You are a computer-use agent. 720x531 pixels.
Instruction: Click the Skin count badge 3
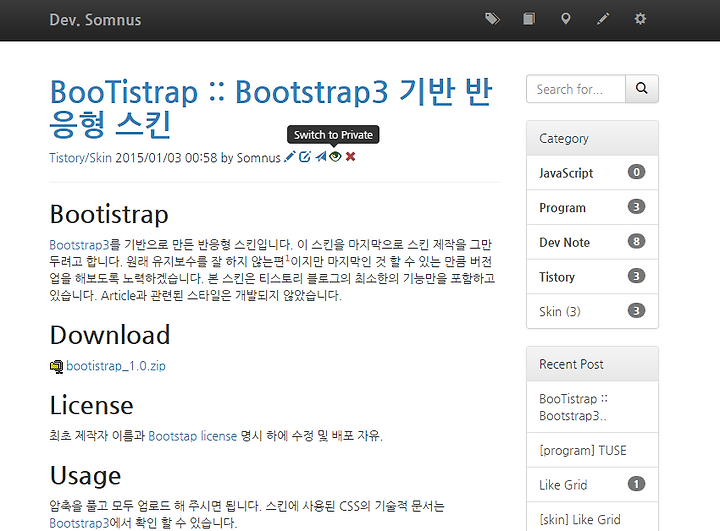[x=636, y=311]
